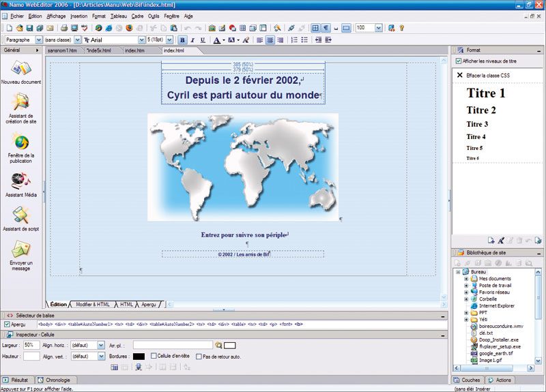Enable the Cellule d'en-tête checkbox
The height and width of the screenshot is (392, 546).
pyautogui.click(x=154, y=356)
